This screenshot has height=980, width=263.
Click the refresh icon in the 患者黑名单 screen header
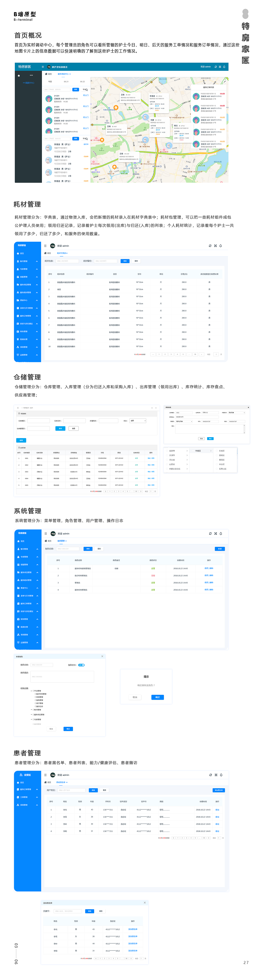(x=211, y=775)
